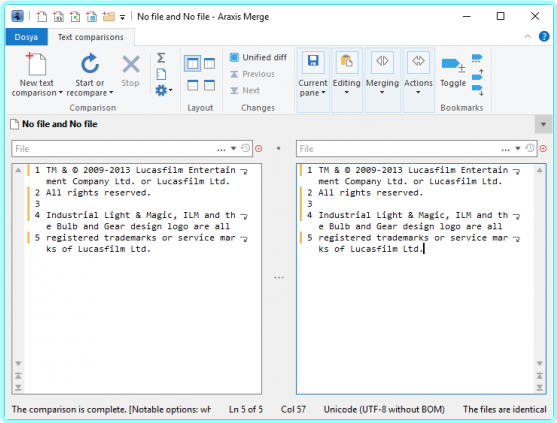557x423 pixels.
Task: Click the Start or recompare button
Action: tap(90, 75)
